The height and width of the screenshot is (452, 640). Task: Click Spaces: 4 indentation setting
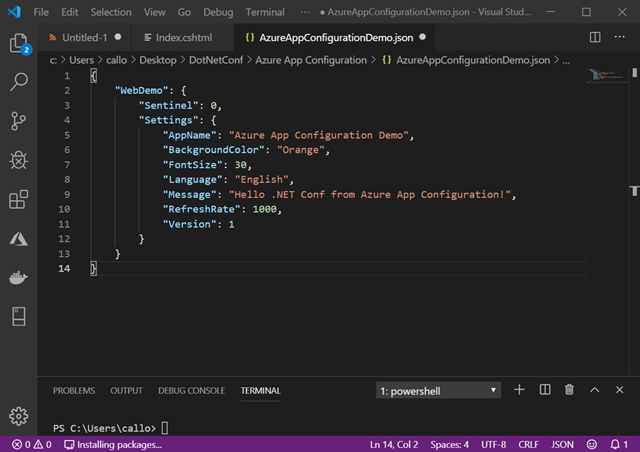point(449,444)
